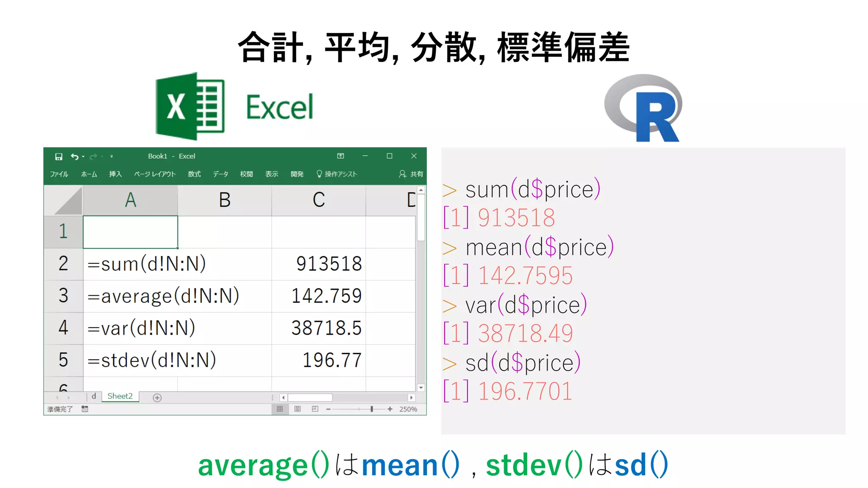
Task: Switch to the 挿入 ribbon tab
Action: 115,174
